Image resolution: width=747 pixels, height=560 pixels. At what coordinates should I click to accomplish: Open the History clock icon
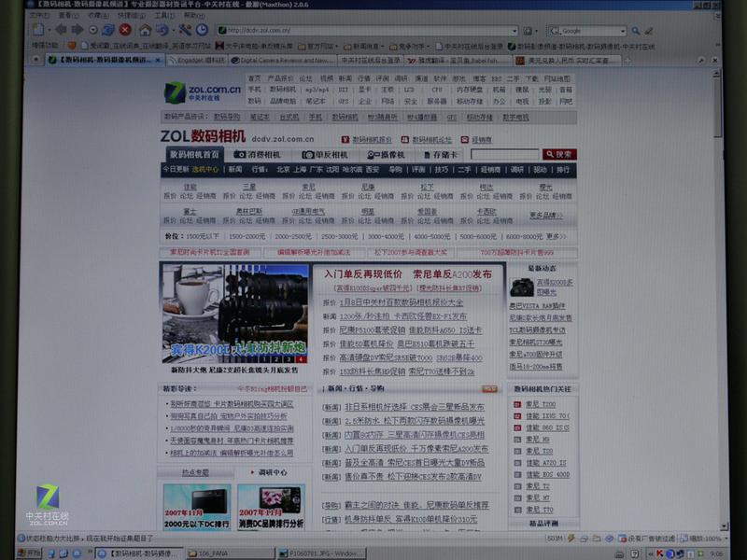(202, 30)
